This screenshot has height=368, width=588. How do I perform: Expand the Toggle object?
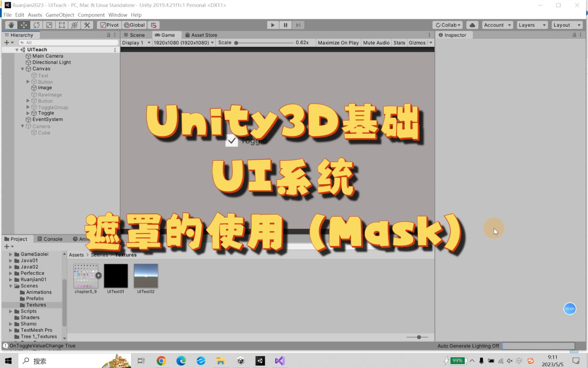(28, 113)
